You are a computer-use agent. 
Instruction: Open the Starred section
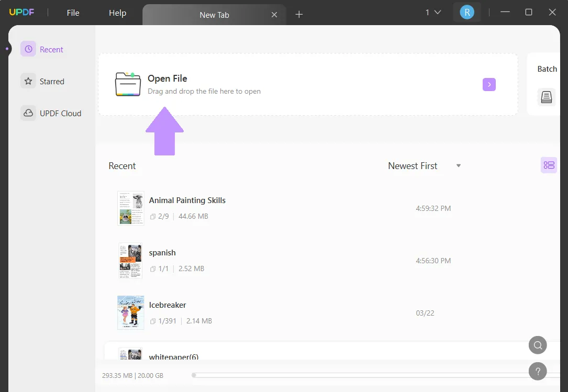pos(43,81)
